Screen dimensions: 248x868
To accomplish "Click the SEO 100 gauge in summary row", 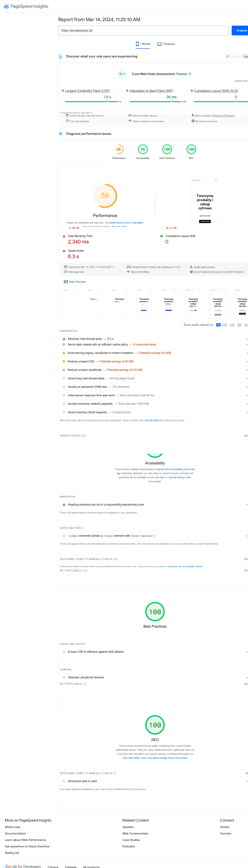I will (x=191, y=149).
